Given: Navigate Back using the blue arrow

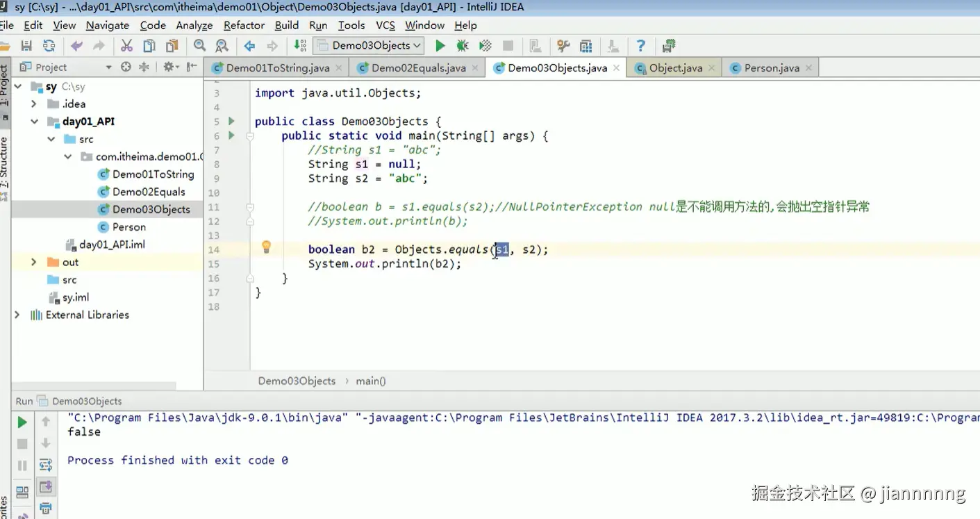Looking at the screenshot, I should tap(249, 46).
